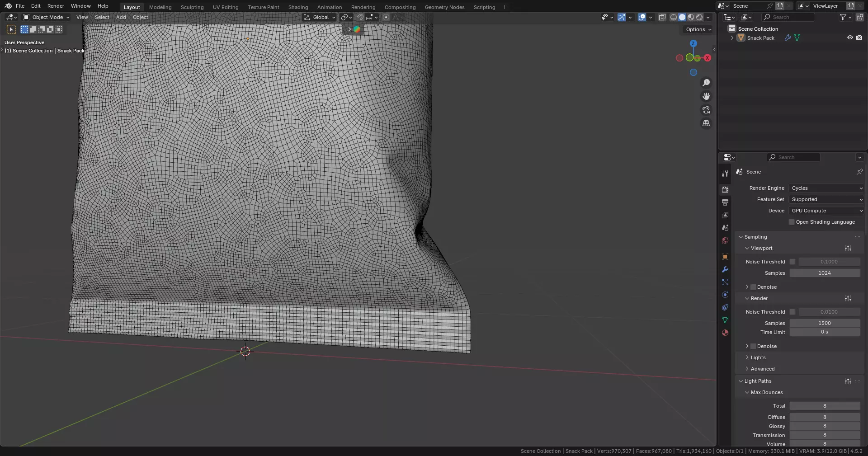Expand the Lights subpanel

tap(747, 357)
